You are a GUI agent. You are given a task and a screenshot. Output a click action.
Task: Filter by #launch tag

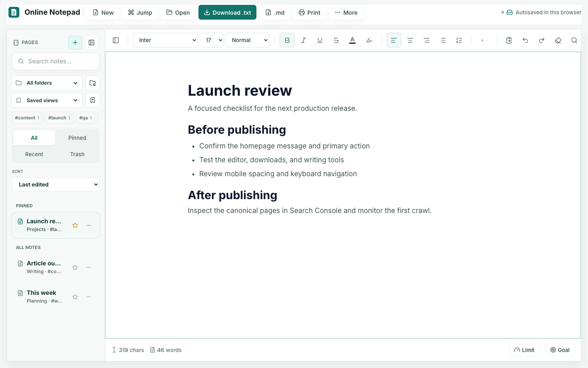tap(59, 118)
